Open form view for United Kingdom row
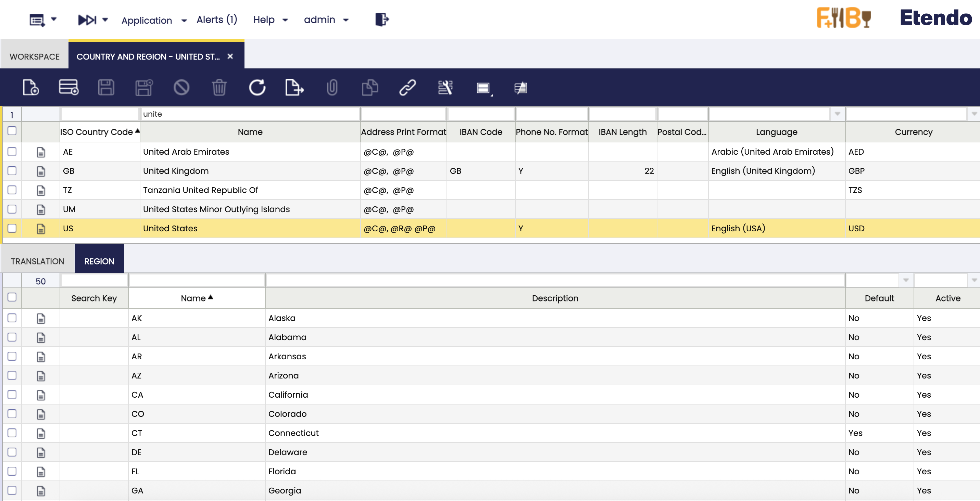The image size is (980, 501). (41, 171)
